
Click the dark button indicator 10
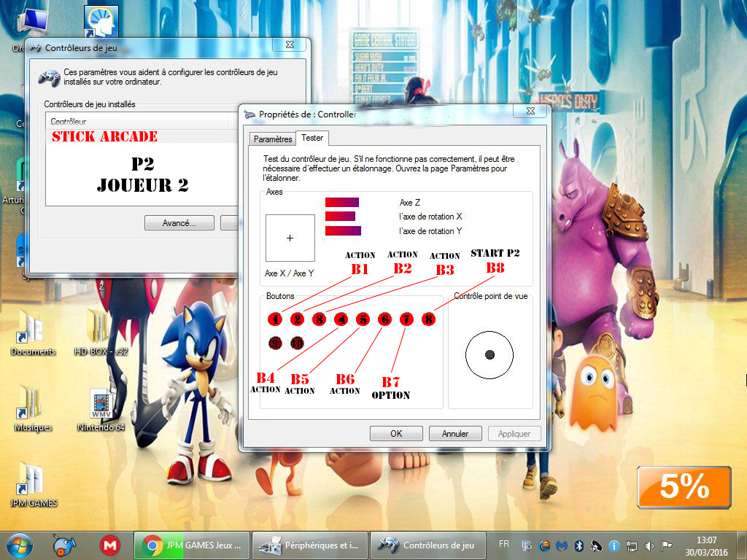click(x=297, y=343)
